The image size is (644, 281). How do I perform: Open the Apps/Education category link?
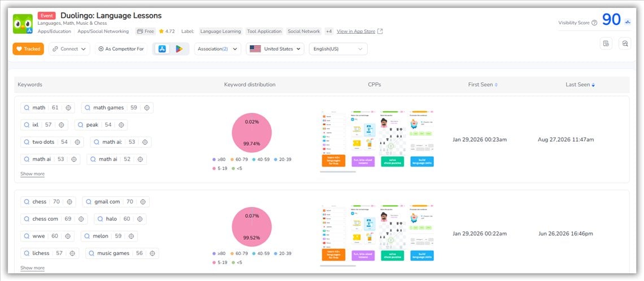(x=54, y=31)
